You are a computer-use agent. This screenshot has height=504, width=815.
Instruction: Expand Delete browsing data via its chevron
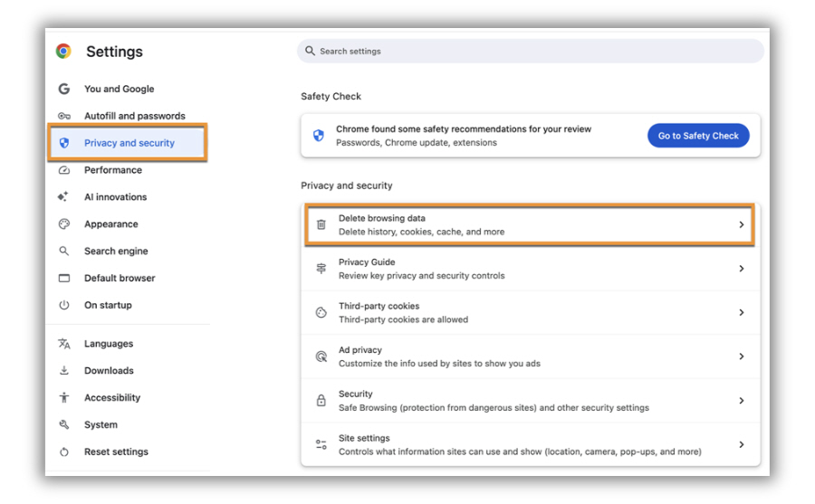pos(741,224)
